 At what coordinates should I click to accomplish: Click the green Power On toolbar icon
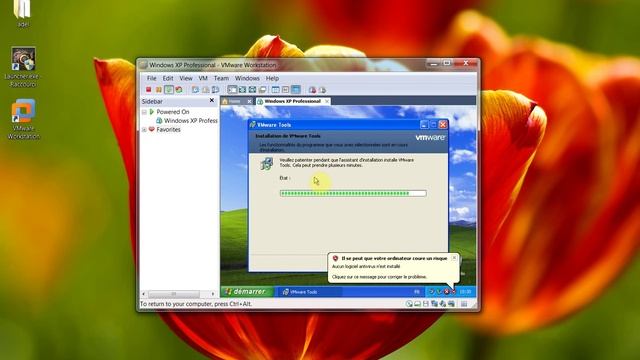pyautogui.click(x=169, y=90)
